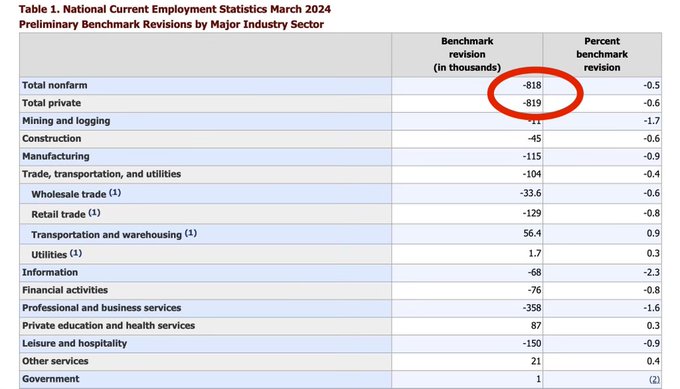Click the -1.6 Professional and business percent
This screenshot has width=680, height=389.
pyautogui.click(x=651, y=308)
